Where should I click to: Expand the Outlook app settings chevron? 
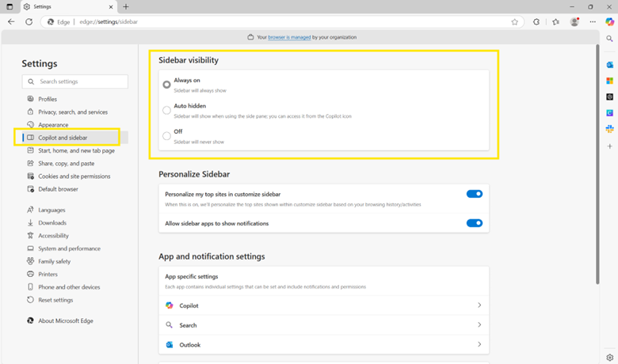pos(479,345)
